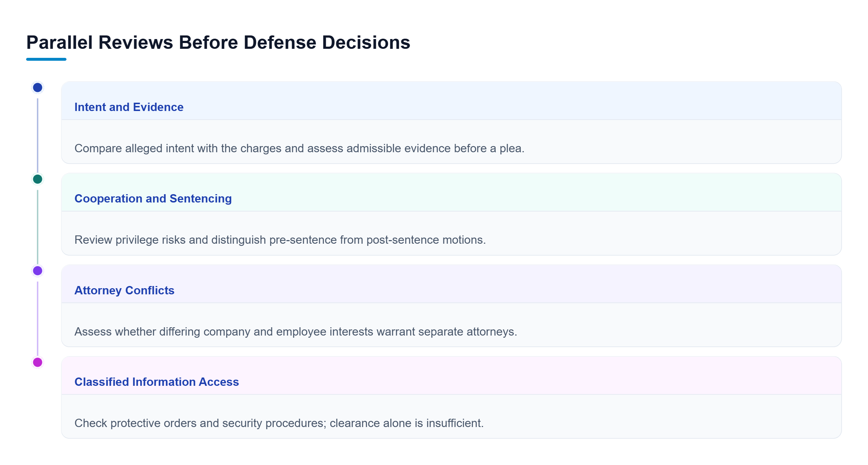Click the text 'Assess whether differing company and employee interests'
Screen dimensions: 868x465
224,332
